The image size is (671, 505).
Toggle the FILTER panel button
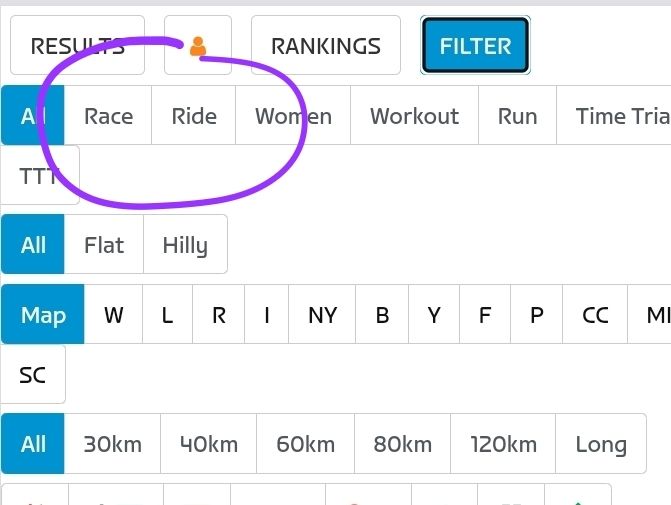coord(475,46)
